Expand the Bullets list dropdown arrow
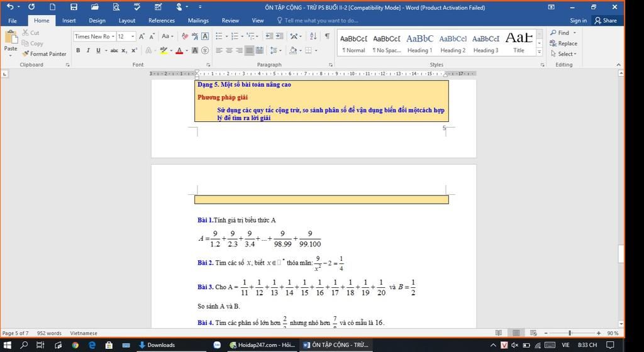The width and height of the screenshot is (644, 352). click(226, 36)
